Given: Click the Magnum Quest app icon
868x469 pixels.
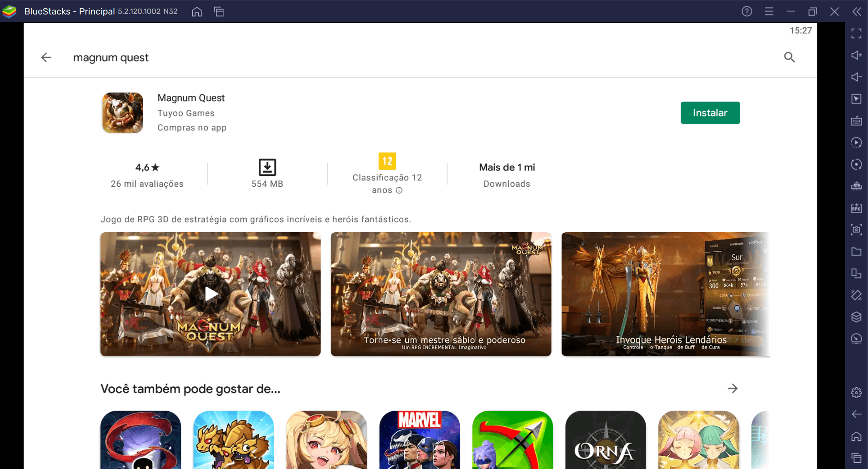Looking at the screenshot, I should (x=122, y=113).
